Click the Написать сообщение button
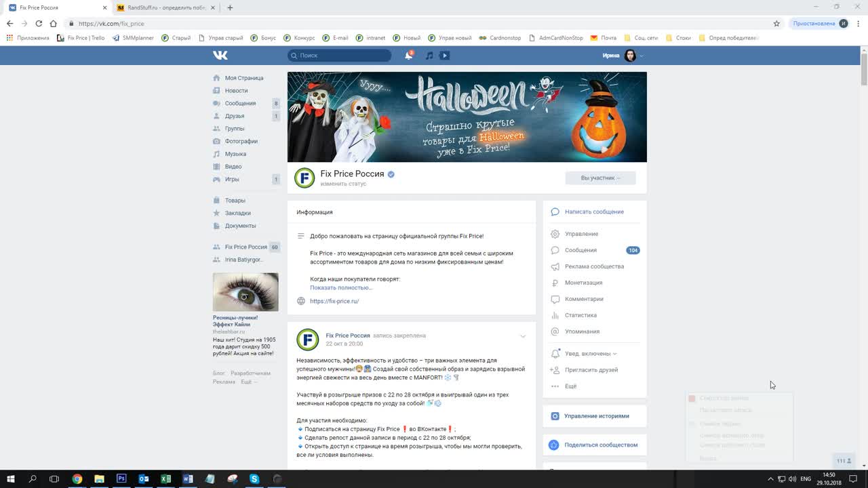 tap(594, 212)
